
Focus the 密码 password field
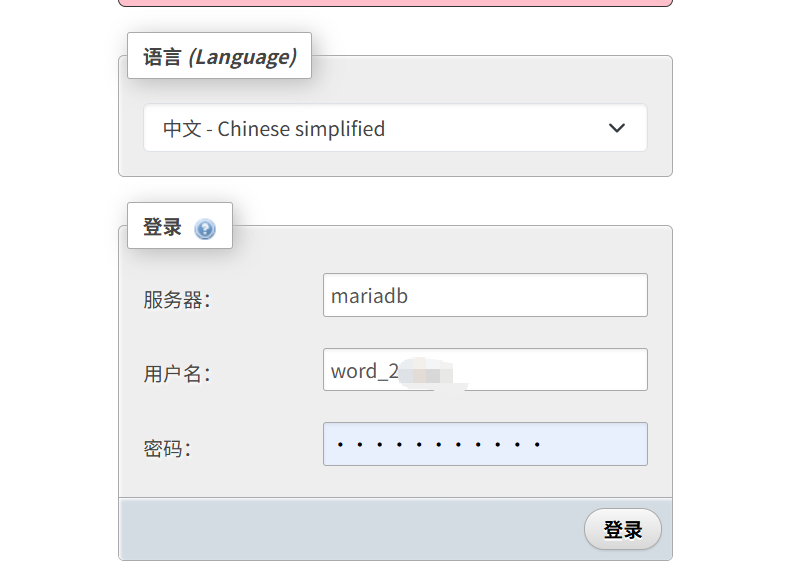coord(485,444)
